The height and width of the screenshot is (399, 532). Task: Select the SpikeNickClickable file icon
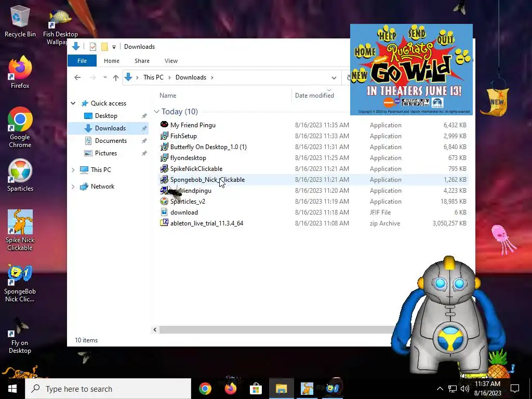(164, 169)
